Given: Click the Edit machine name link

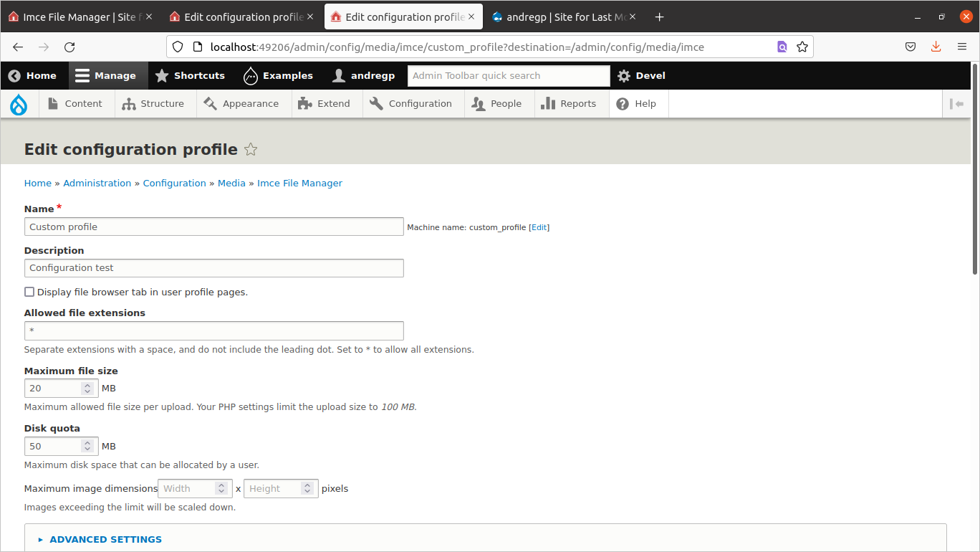Looking at the screenshot, I should click(x=538, y=227).
